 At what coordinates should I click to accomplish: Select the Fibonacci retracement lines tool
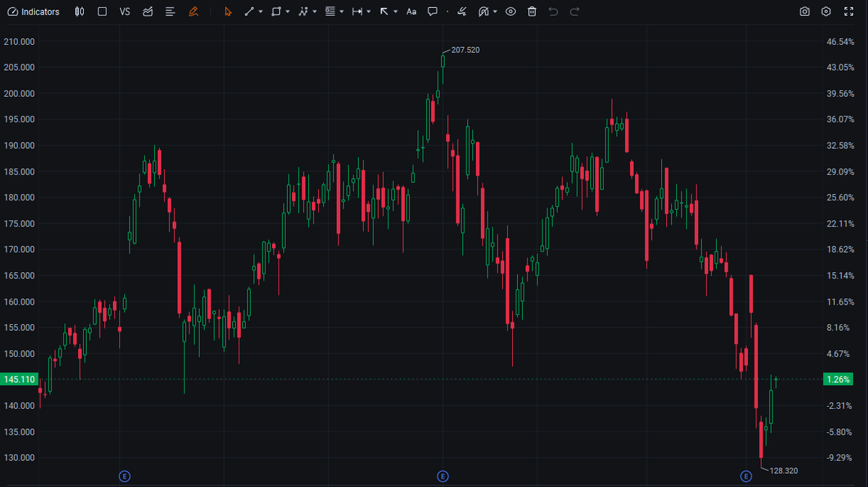330,12
